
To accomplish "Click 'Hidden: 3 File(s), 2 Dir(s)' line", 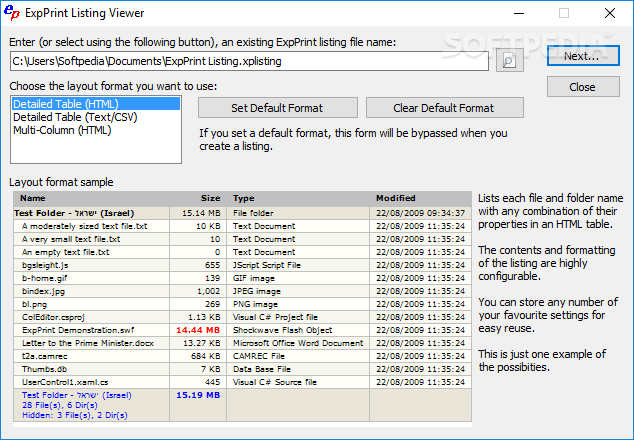I will [x=74, y=415].
